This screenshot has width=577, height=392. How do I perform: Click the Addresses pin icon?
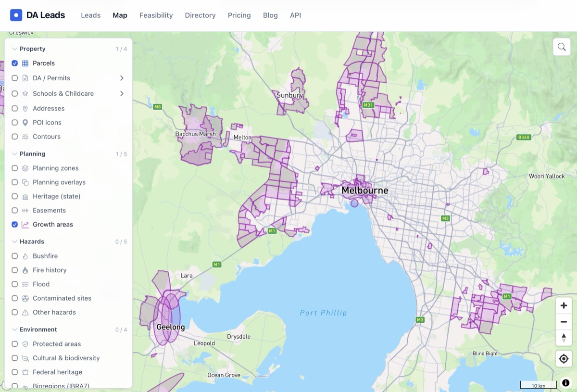click(25, 109)
